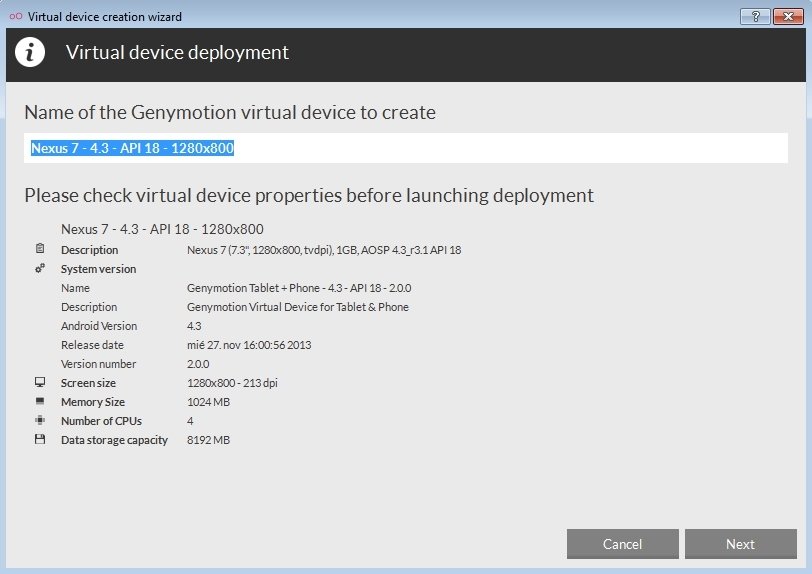This screenshot has height=574, width=812.
Task: Click the CPU count value '4'
Action: click(x=190, y=421)
